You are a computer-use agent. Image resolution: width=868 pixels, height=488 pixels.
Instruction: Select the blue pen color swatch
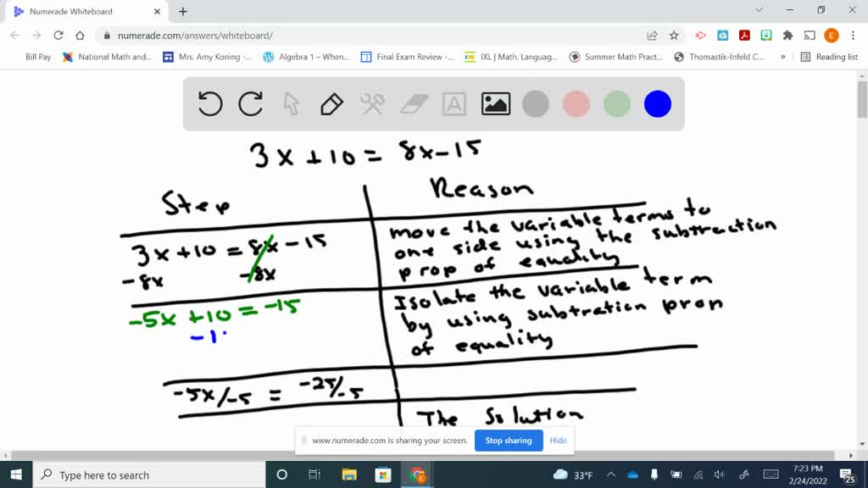coord(657,103)
